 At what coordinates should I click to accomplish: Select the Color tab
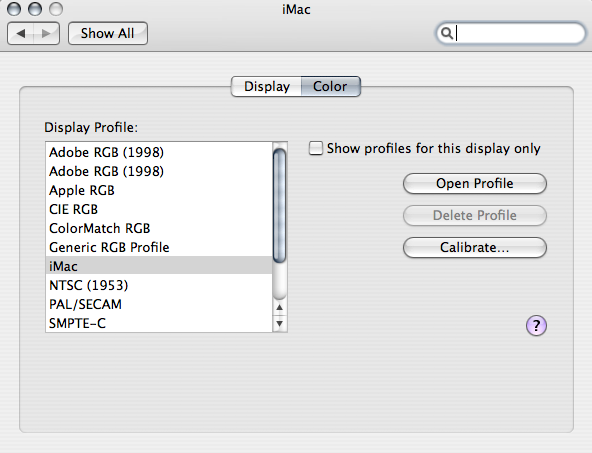pyautogui.click(x=330, y=86)
